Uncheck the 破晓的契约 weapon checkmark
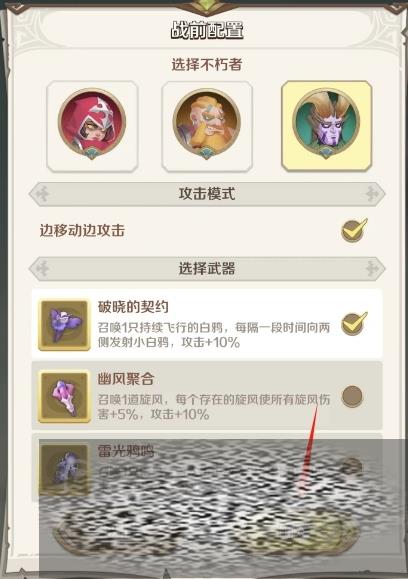 pos(354,324)
